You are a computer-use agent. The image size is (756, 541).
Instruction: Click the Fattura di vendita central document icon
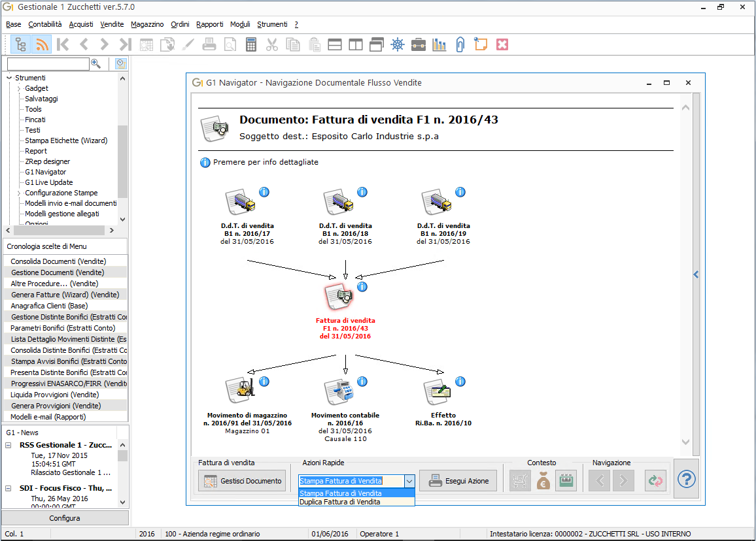pos(339,296)
